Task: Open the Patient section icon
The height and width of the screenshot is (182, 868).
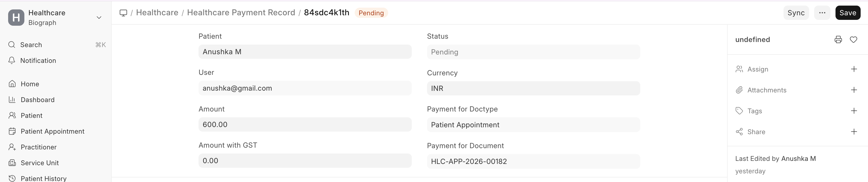Action: click(12, 115)
